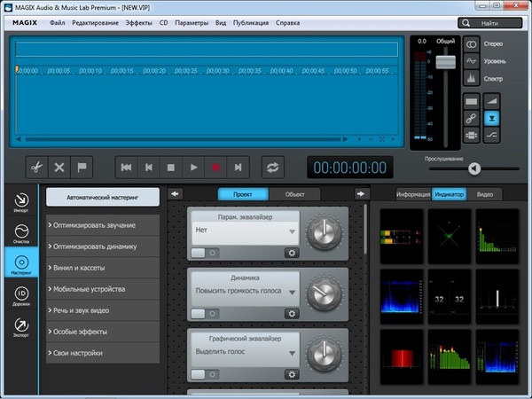Image resolution: width=532 pixels, height=399 pixels.
Task: Switch to the Информация tab
Action: coord(413,194)
